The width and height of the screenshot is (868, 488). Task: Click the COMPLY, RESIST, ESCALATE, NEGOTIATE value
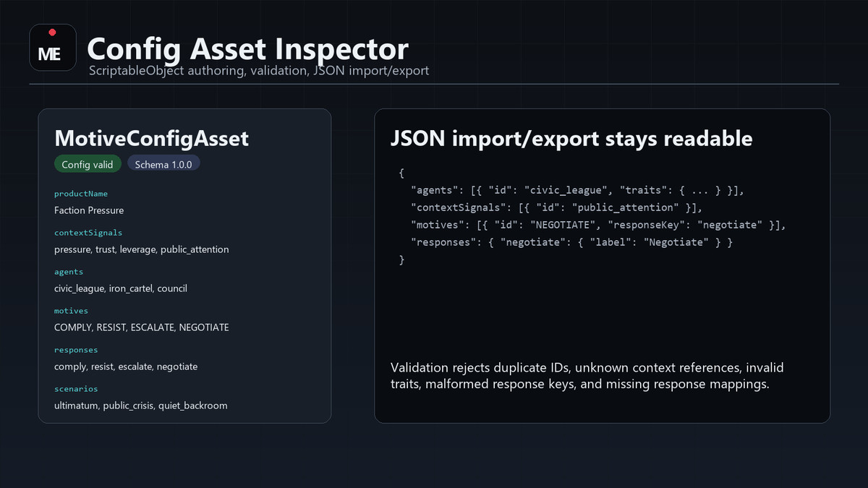(141, 328)
